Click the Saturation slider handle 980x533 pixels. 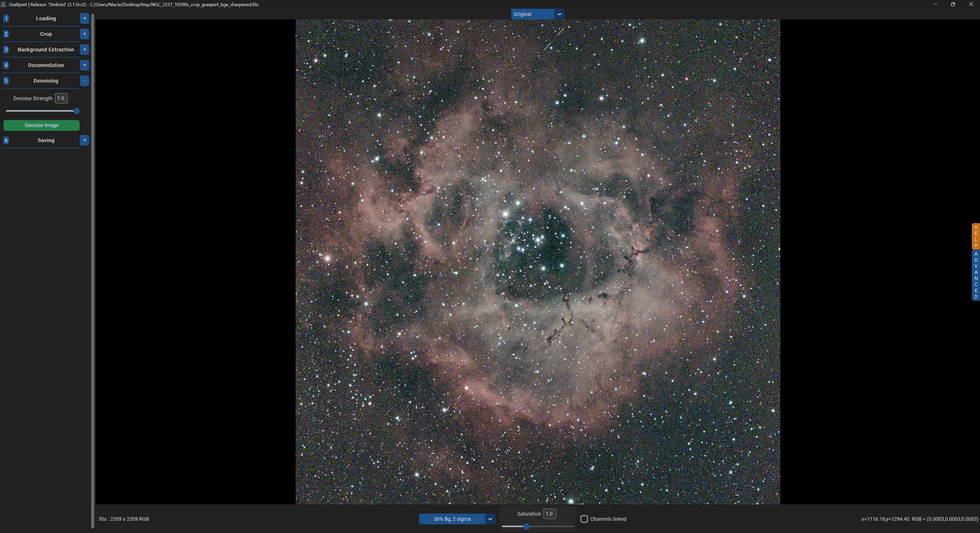coord(526,527)
